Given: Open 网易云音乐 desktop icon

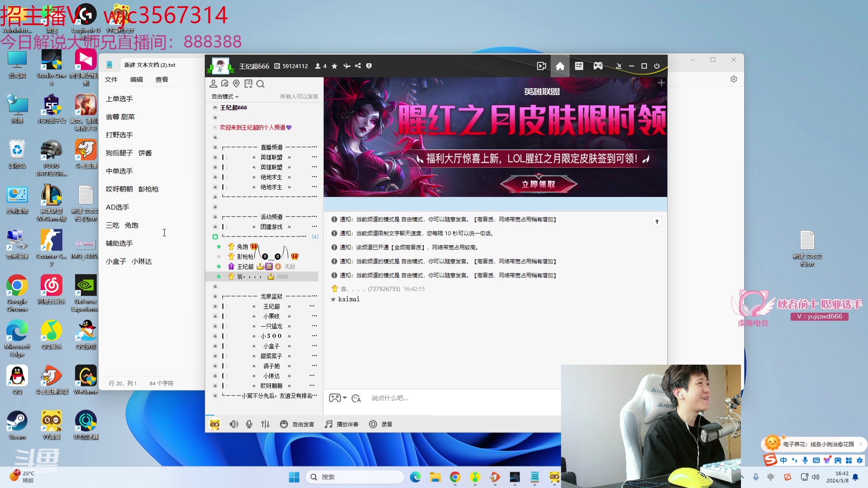Looking at the screenshot, I should point(52,290).
